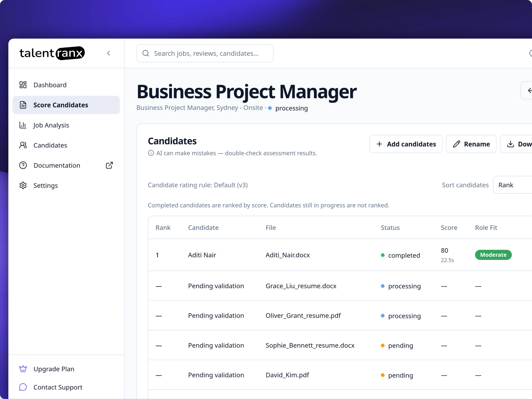532x399 pixels.
Task: Click the Job Analysis bar chart icon
Action: click(23, 125)
